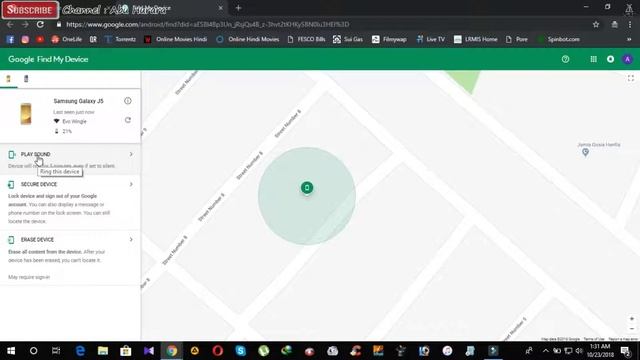Open the Filmywap bookmark
The width and height of the screenshot is (640, 360).
(x=389, y=39)
